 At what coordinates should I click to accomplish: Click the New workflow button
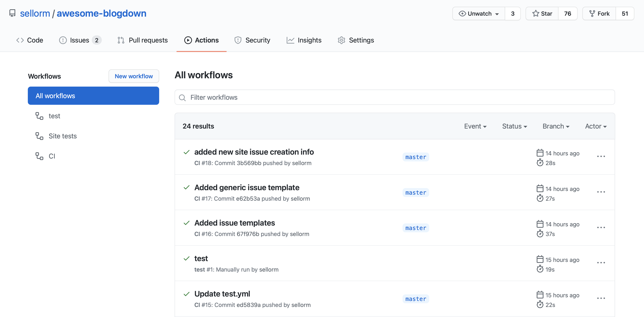pyautogui.click(x=134, y=76)
